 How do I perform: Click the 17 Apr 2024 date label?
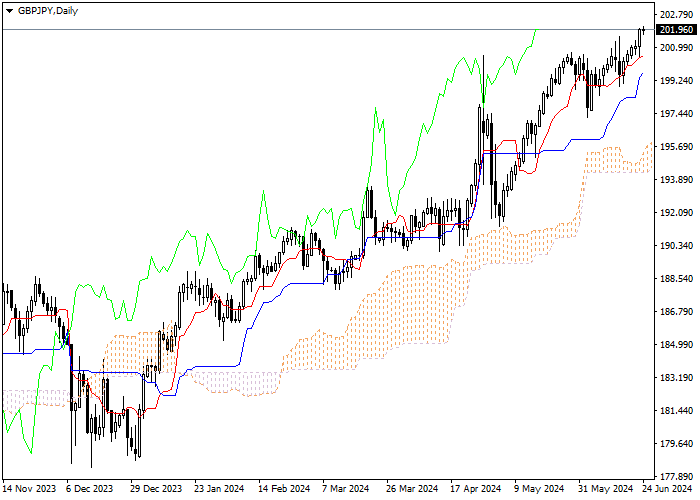[476, 489]
